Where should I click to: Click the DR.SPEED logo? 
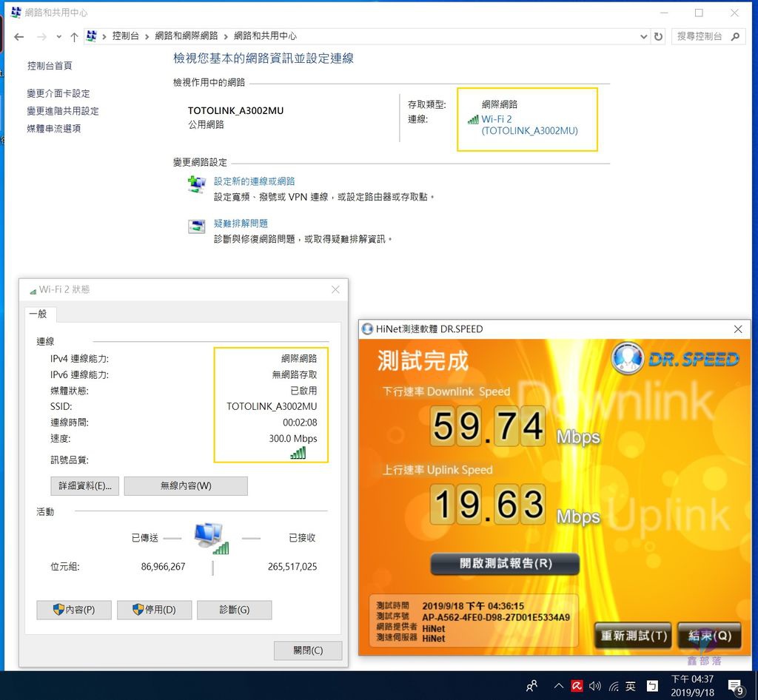[x=675, y=358]
